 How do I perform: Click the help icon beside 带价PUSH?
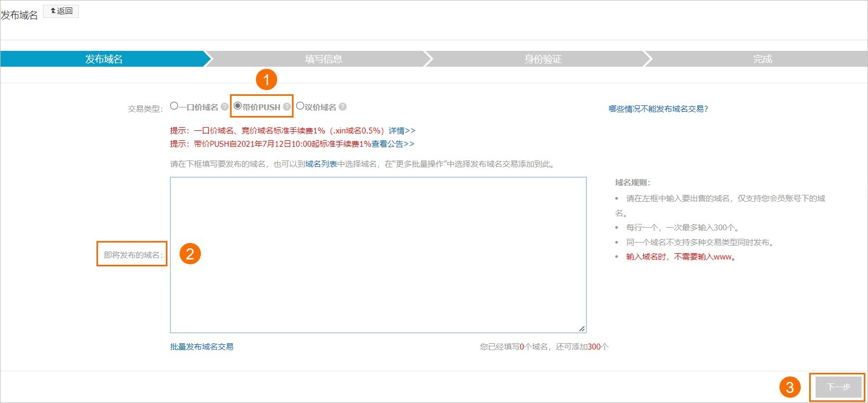tap(287, 107)
